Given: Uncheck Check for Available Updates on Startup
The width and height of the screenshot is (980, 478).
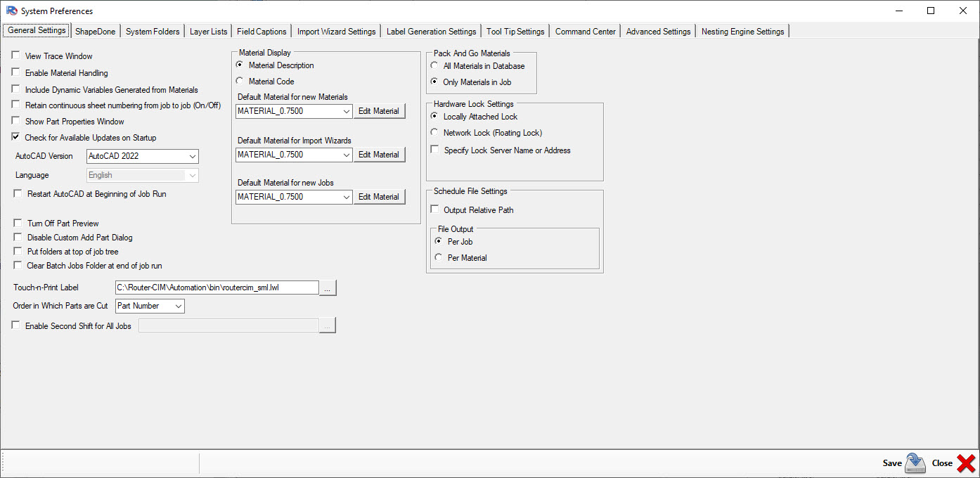Looking at the screenshot, I should (16, 137).
